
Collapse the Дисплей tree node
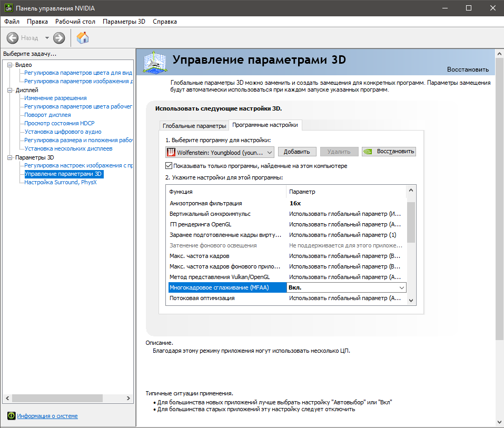9,90
